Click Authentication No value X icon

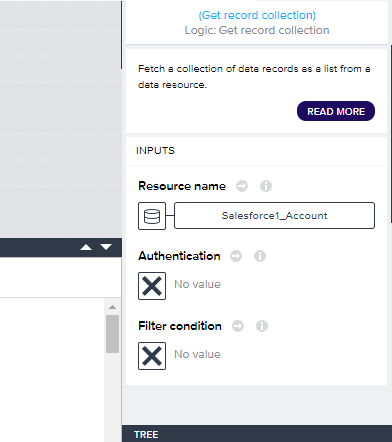152,286
